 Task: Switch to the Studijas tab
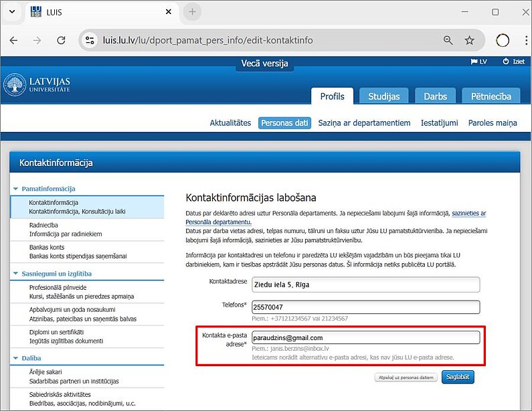tap(383, 96)
